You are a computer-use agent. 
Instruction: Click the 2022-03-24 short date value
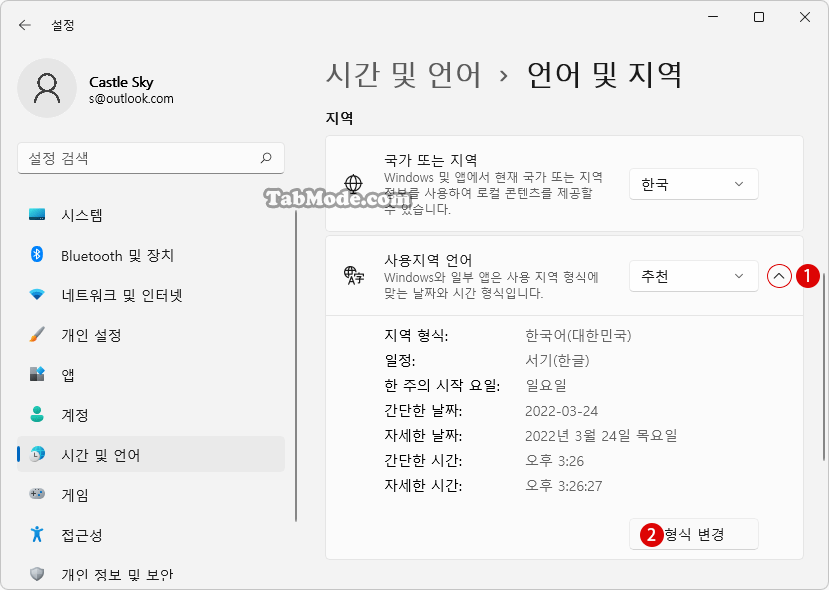561,411
